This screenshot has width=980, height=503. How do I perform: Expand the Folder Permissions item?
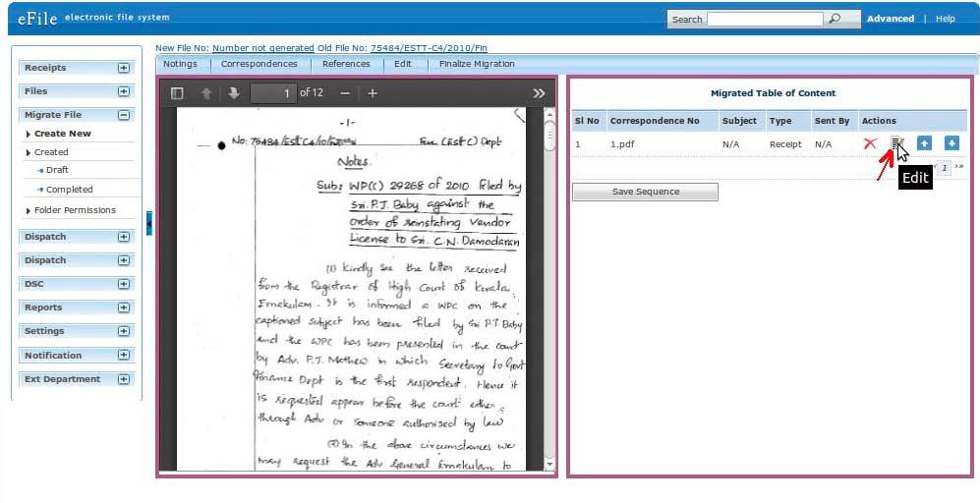[75, 210]
